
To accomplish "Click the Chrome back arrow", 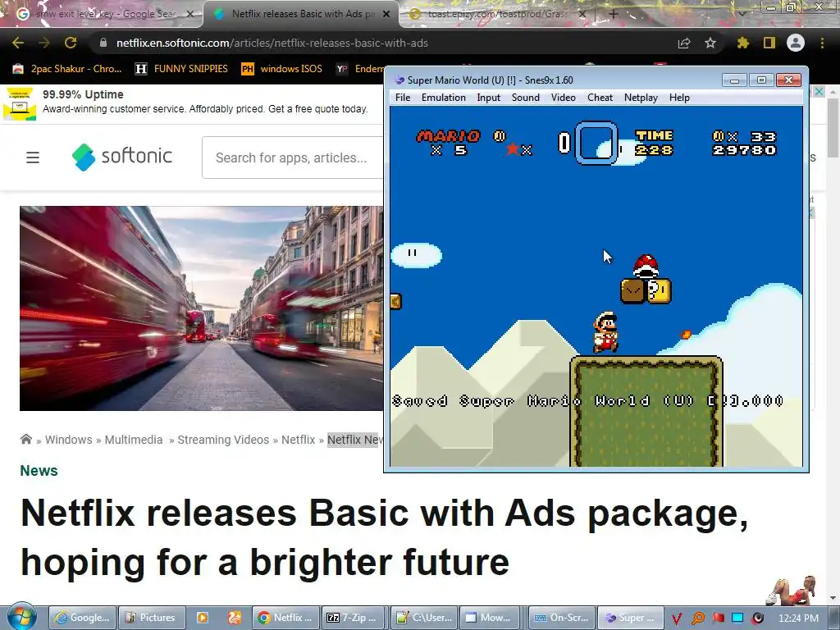I will pyautogui.click(x=18, y=43).
